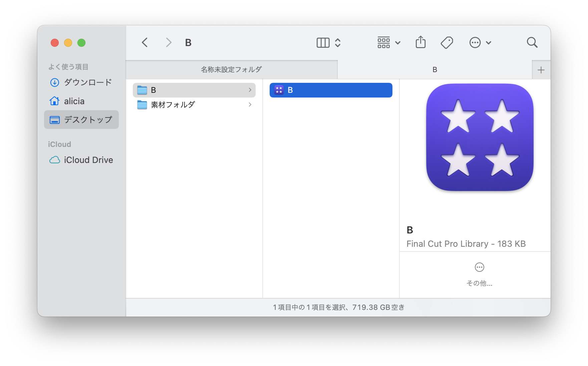Click the preview file name B

click(x=410, y=230)
